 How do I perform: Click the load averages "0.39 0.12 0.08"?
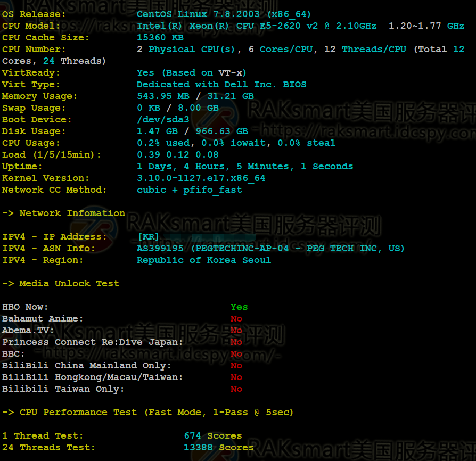pos(178,155)
